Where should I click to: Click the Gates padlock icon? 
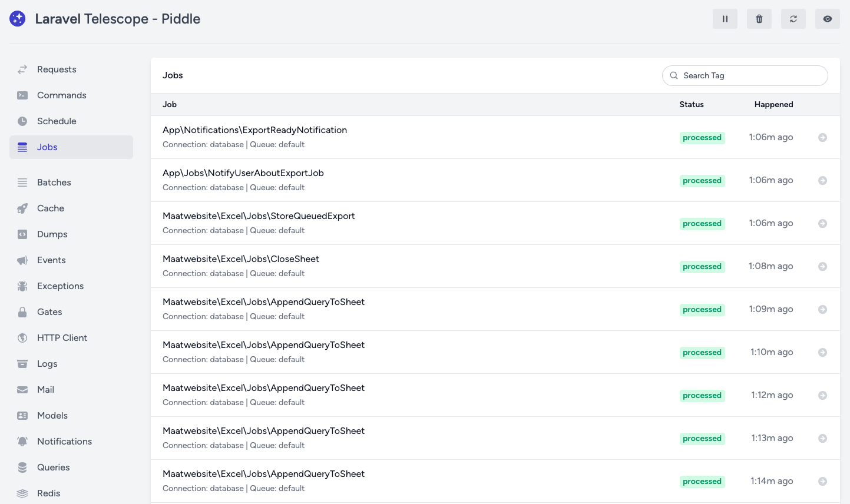22,312
